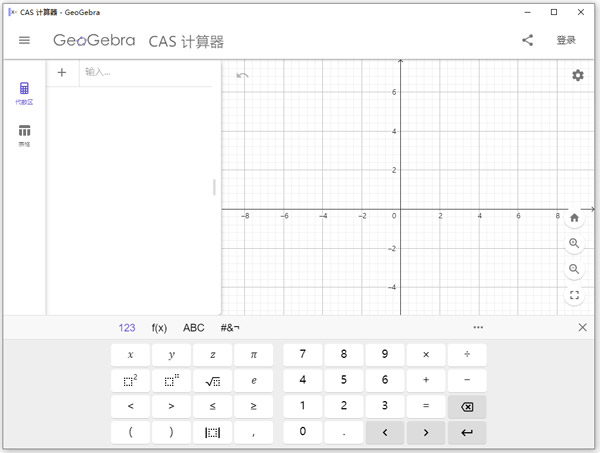600x453 pixels.
Task: Click the undo arrow icon
Action: point(242,76)
